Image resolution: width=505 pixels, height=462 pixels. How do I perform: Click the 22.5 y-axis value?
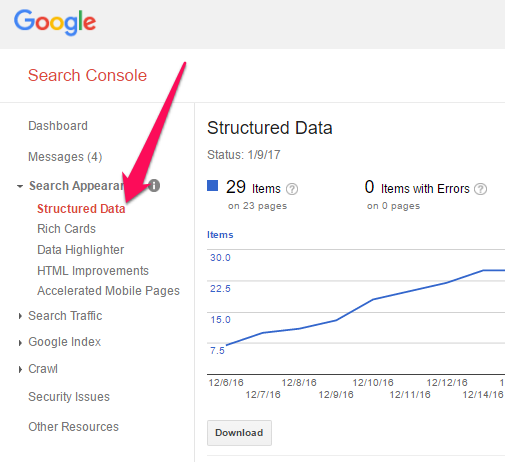[220, 289]
